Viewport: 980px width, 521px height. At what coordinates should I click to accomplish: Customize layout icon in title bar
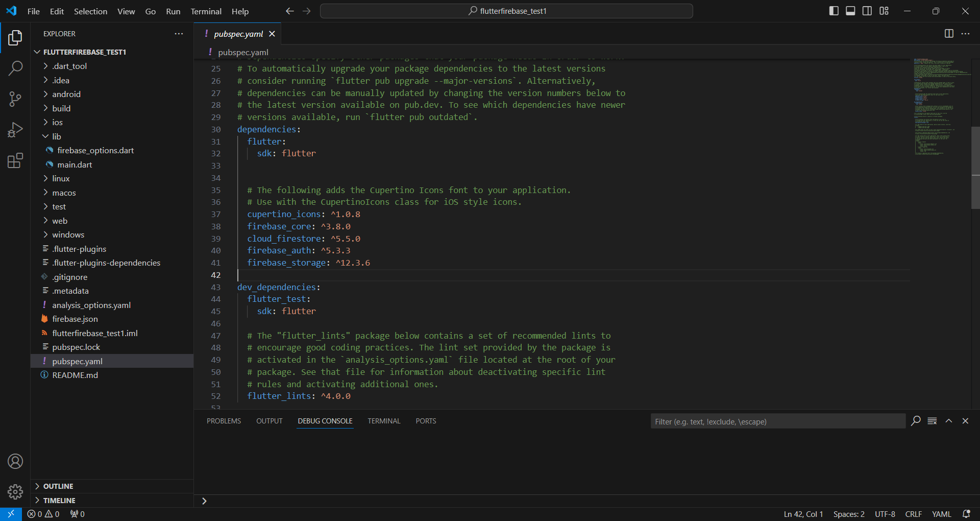tap(884, 11)
